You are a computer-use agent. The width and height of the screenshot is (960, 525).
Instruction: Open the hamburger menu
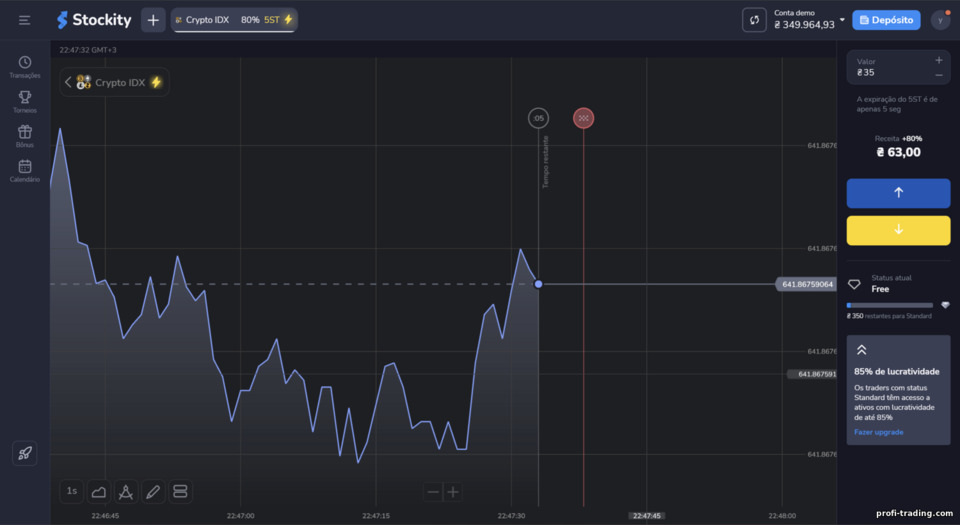coord(24,20)
